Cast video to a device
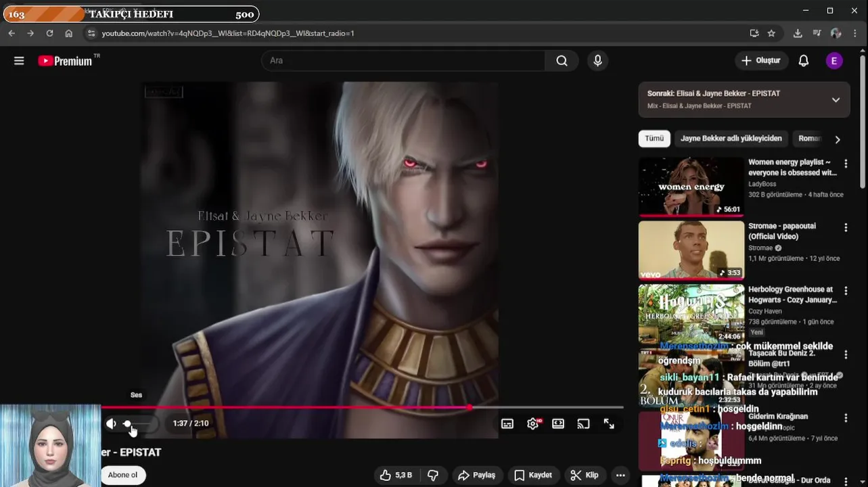868x487 pixels. tap(583, 423)
